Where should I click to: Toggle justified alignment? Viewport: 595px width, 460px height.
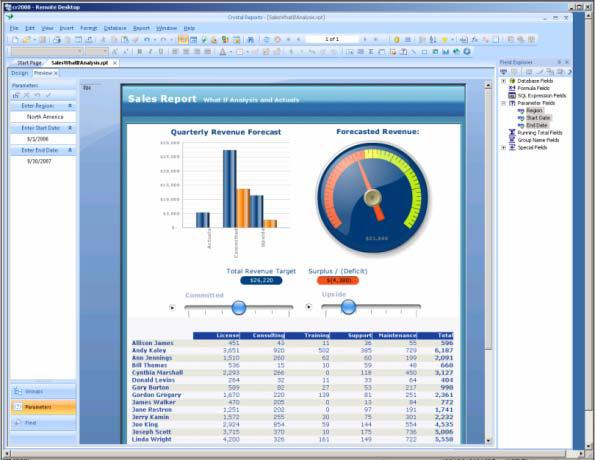point(208,52)
